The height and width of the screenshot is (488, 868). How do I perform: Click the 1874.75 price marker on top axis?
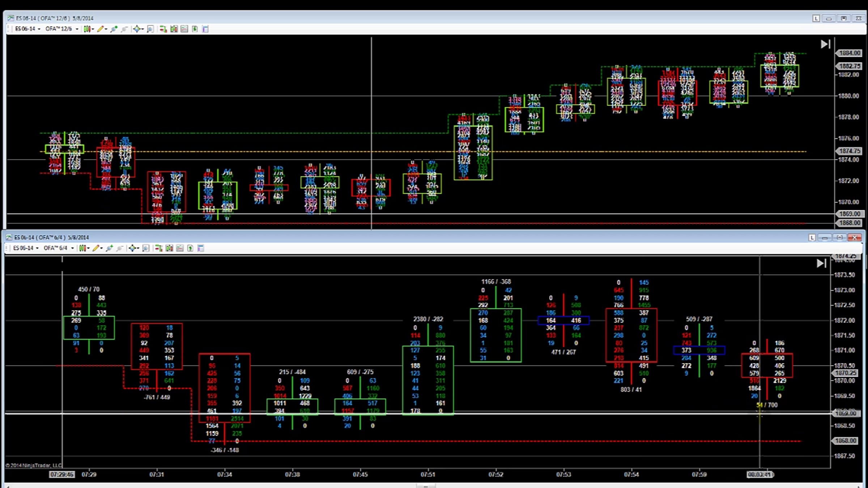coord(849,151)
